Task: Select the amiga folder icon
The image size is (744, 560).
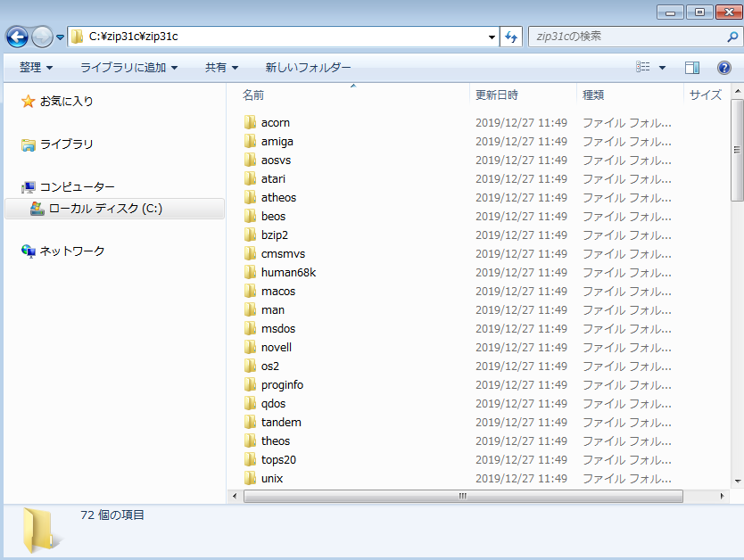Action: pos(250,141)
